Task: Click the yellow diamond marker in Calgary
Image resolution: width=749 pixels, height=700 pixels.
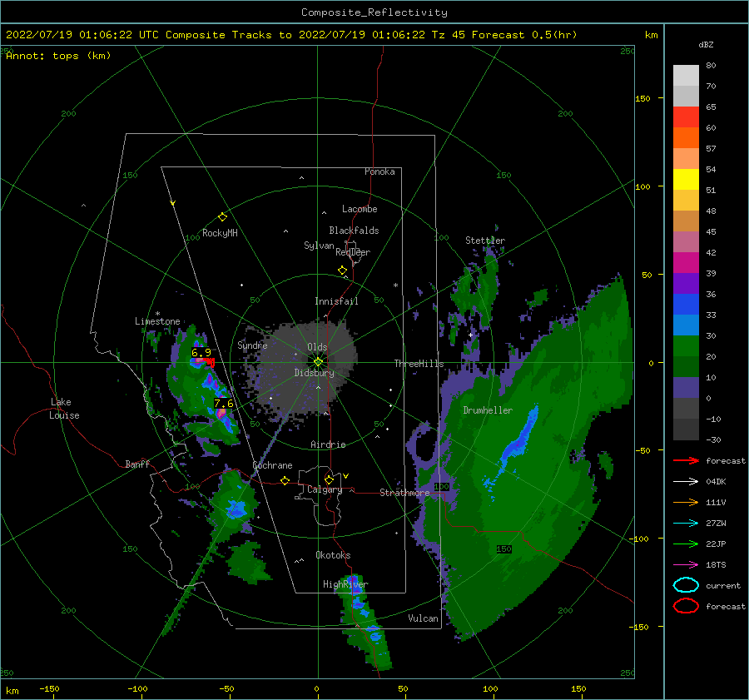Action: [x=329, y=479]
